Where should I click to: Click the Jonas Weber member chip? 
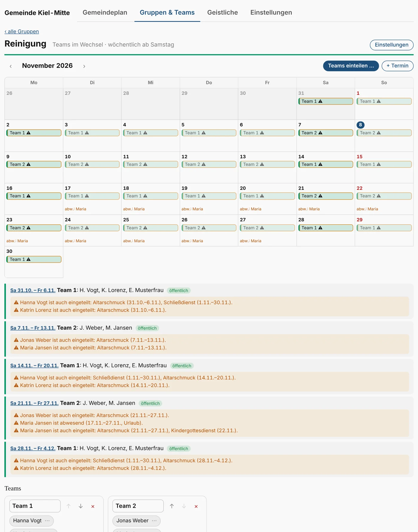pyautogui.click(x=136, y=521)
